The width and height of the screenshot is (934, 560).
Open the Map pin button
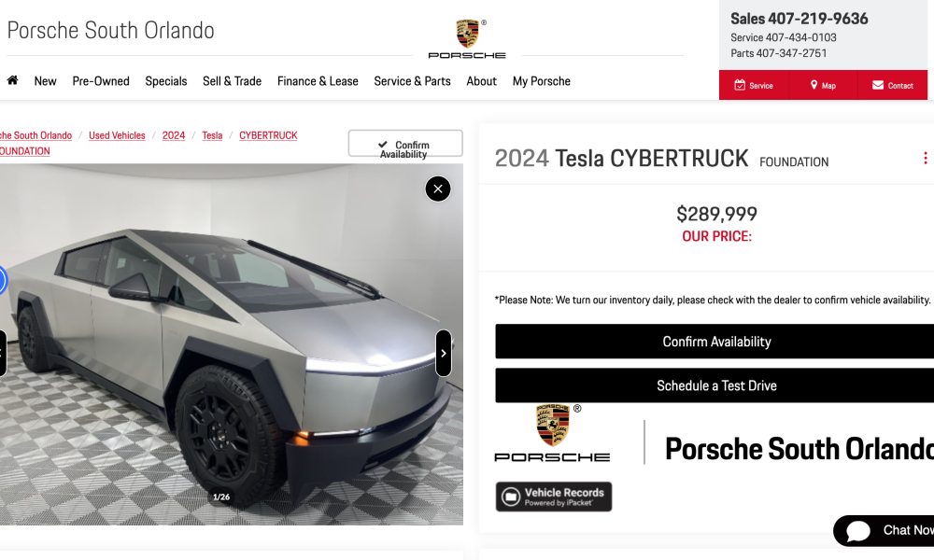point(823,85)
